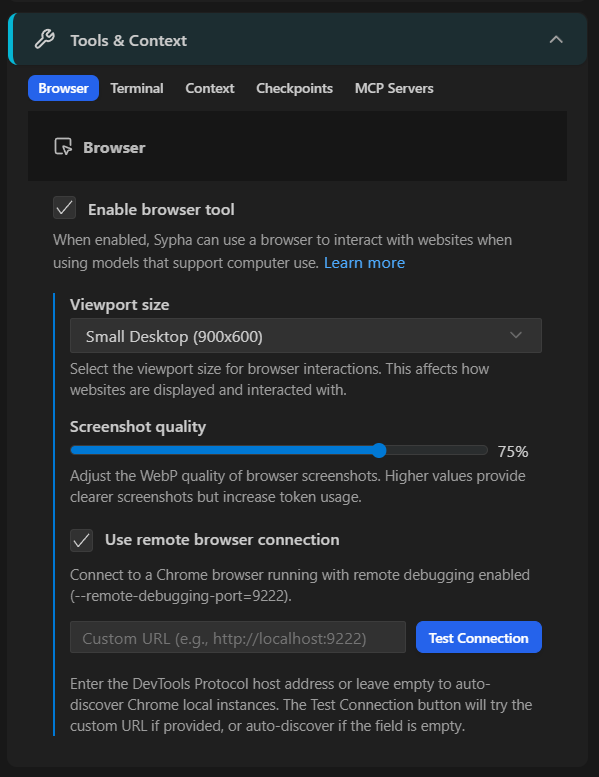Image resolution: width=599 pixels, height=777 pixels.
Task: Click the Screenshot quality slider handle
Action: [379, 450]
